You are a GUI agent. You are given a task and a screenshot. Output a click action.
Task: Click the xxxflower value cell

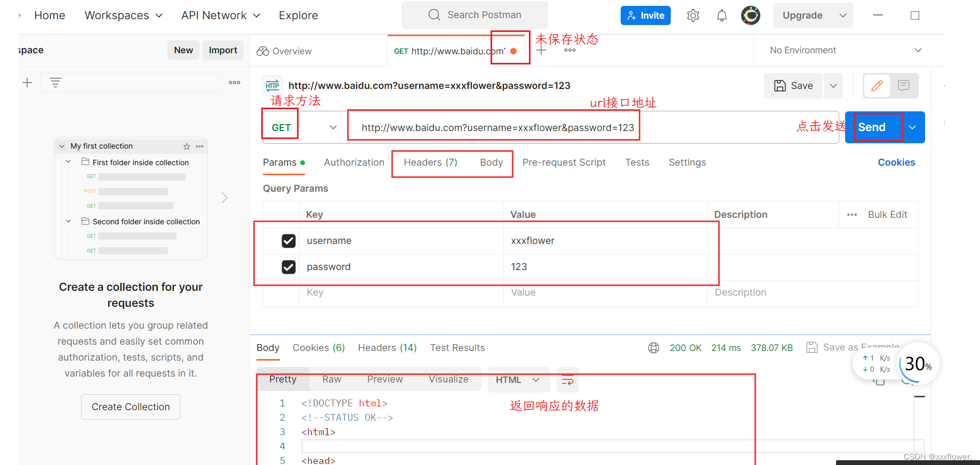tap(605, 241)
